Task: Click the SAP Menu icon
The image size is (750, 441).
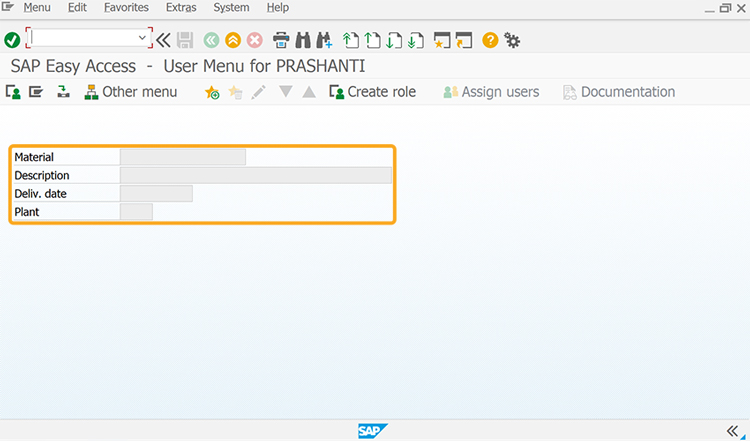Action: [36, 91]
